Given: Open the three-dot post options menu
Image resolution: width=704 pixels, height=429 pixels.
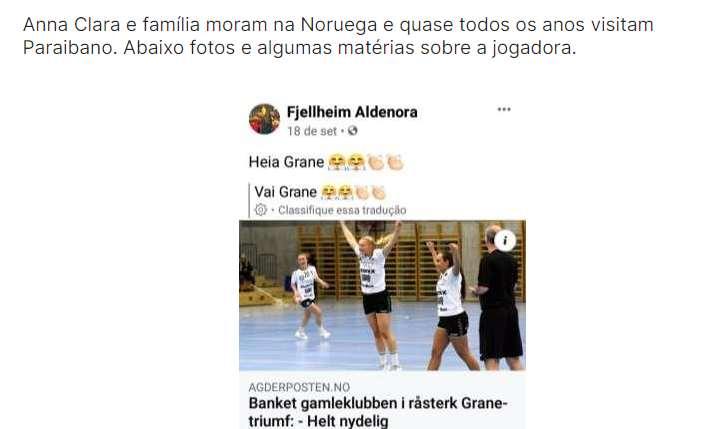Looking at the screenshot, I should tap(504, 110).
